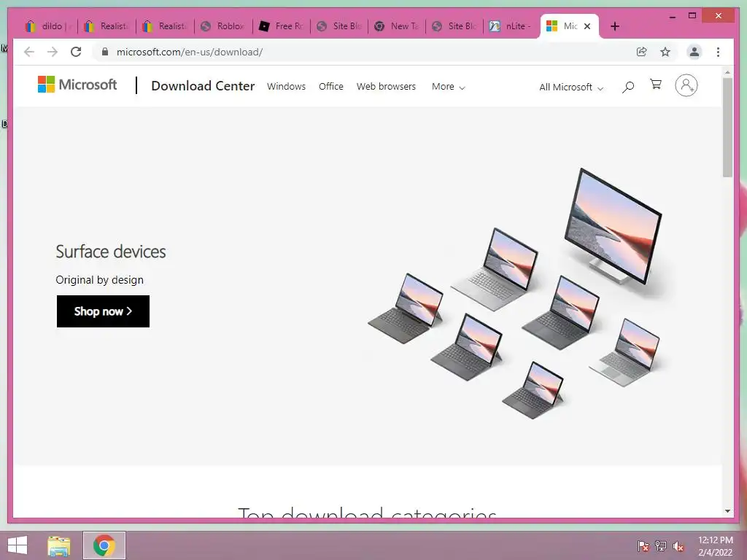747x560 pixels.
Task: Expand the All Microsoft dropdown
Action: click(571, 87)
